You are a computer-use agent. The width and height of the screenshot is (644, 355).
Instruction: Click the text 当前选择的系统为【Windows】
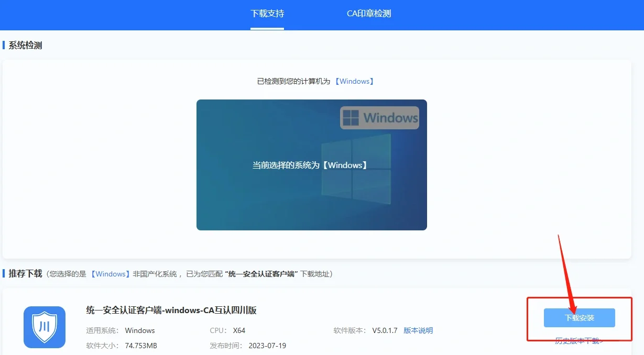pos(311,165)
